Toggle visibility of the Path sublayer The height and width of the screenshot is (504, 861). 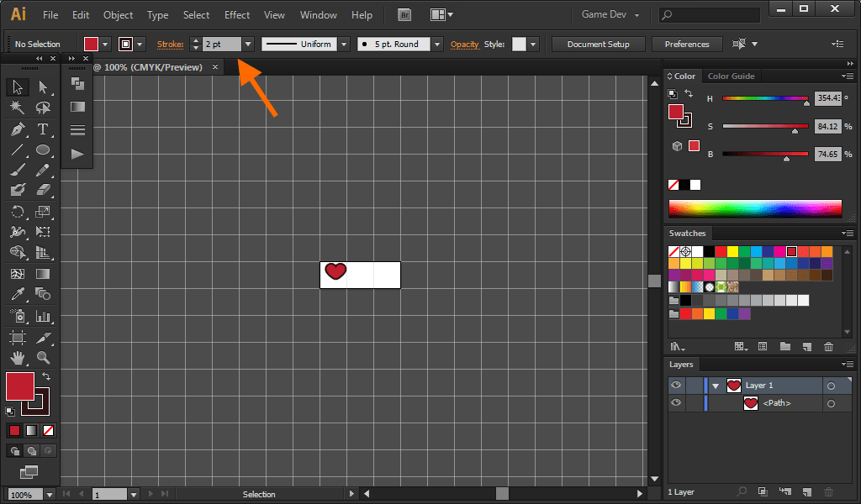(x=675, y=403)
